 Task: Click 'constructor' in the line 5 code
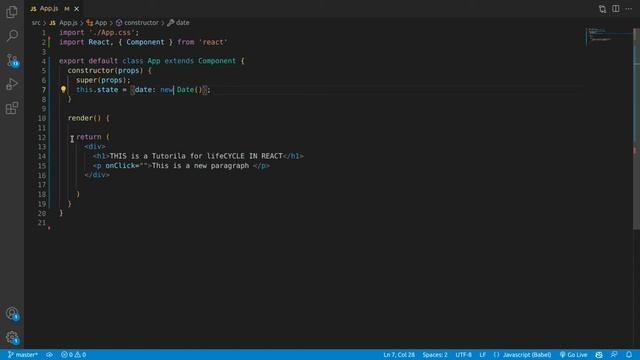pyautogui.click(x=91, y=71)
